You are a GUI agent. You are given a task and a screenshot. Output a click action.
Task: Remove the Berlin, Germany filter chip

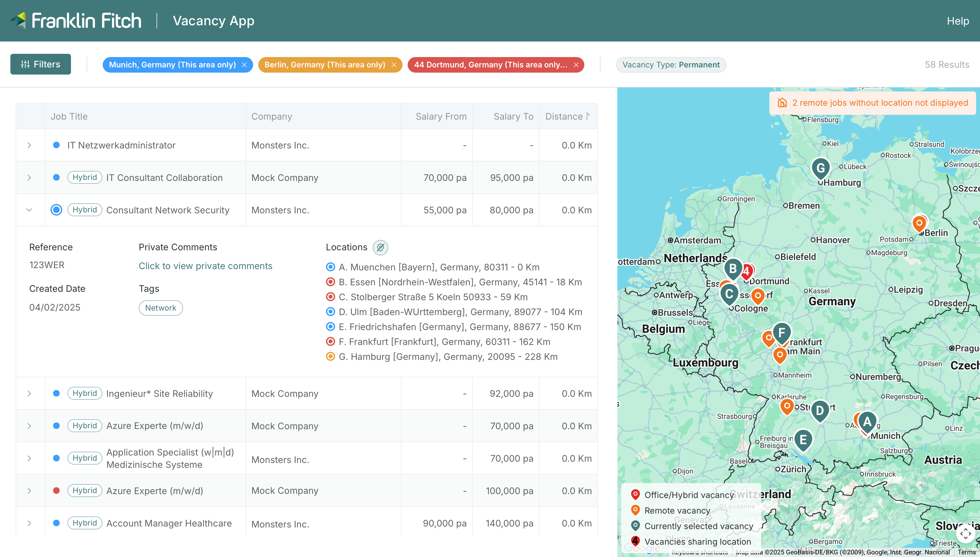click(394, 65)
